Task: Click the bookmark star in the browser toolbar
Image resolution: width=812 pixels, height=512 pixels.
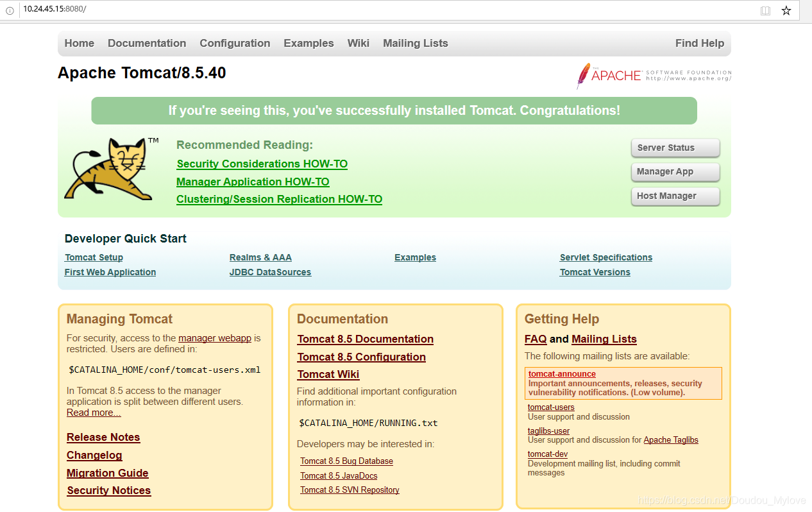Action: coord(786,10)
